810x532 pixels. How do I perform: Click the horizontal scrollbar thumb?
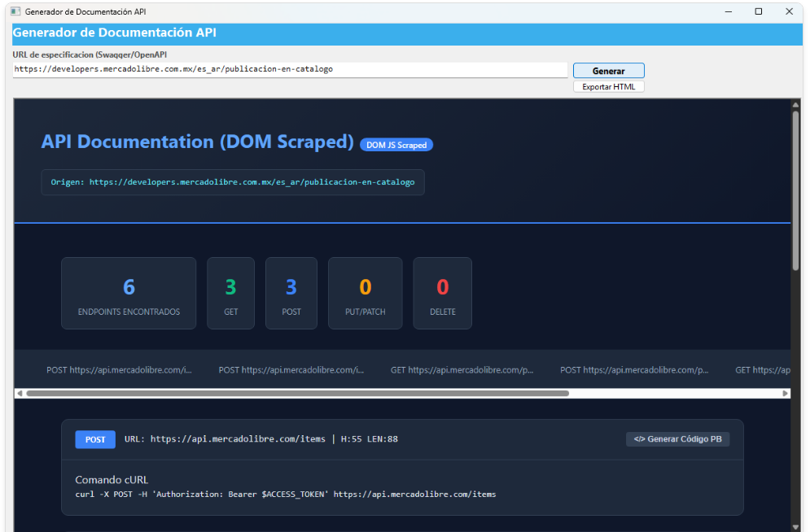click(298, 393)
